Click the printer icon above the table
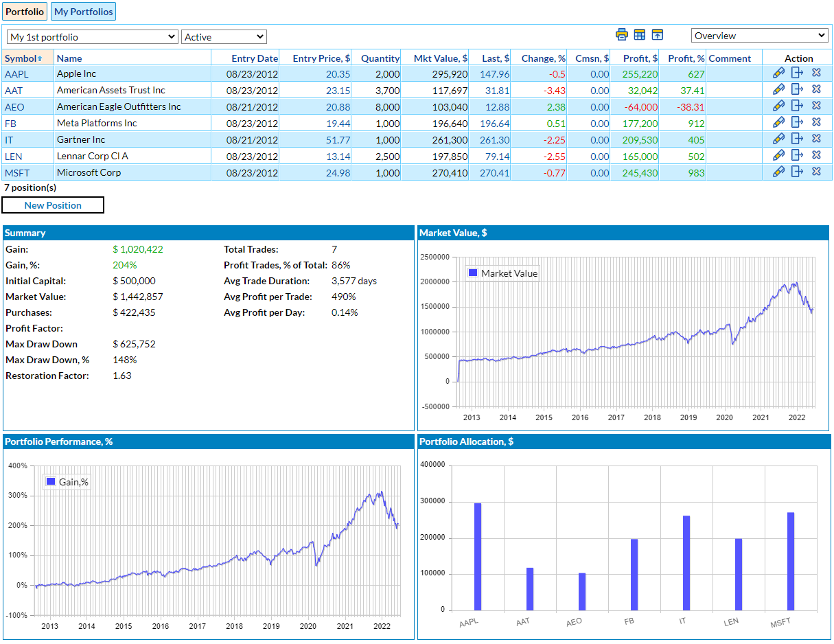 click(x=622, y=34)
